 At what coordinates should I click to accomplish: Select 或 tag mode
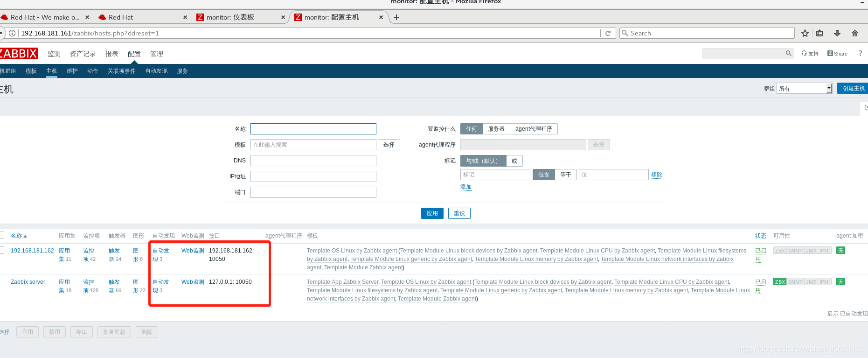[514, 161]
